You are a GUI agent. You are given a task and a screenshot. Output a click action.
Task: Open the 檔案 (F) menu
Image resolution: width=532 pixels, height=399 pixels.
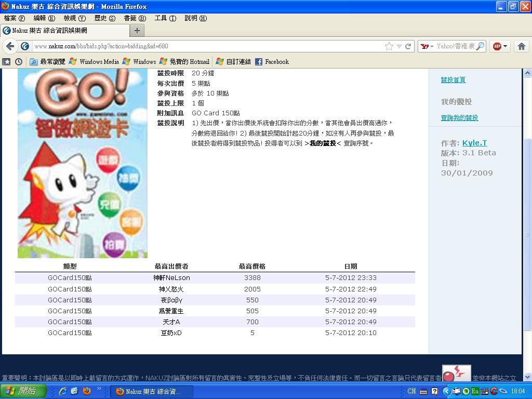click(x=15, y=18)
